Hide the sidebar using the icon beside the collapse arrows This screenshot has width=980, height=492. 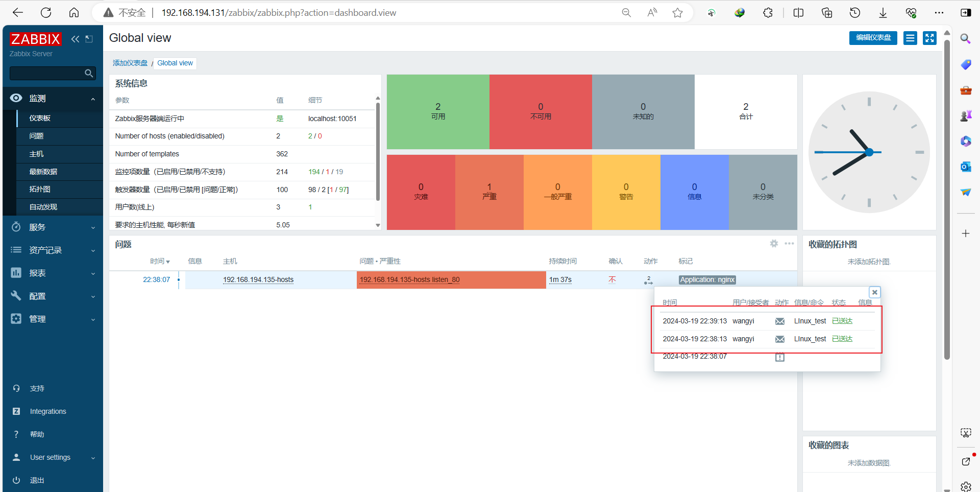pos(89,39)
